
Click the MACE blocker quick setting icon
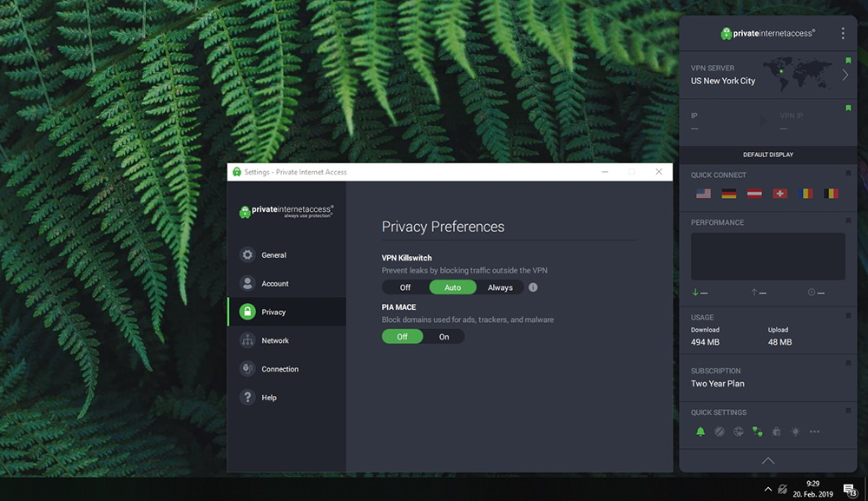coord(719,432)
